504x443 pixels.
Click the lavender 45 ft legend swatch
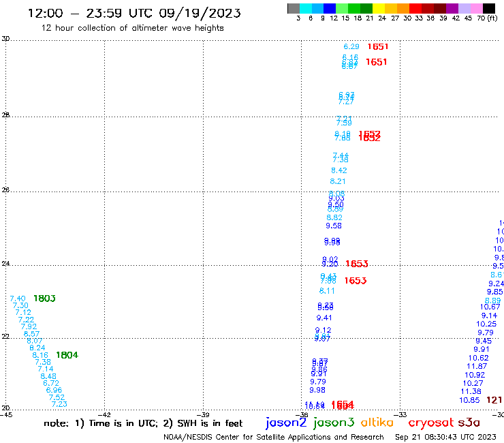pos(464,8)
